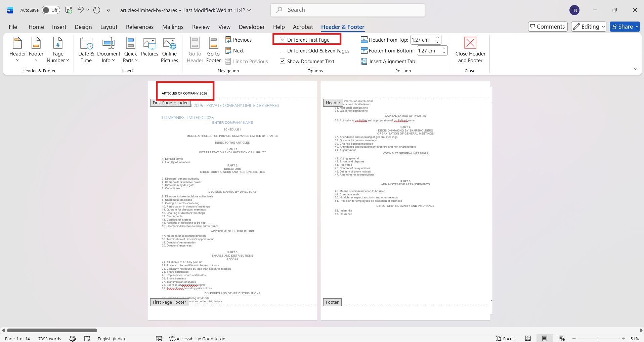Image resolution: width=644 pixels, height=342 pixels.
Task: Insert Online Pictures
Action: click(169, 50)
